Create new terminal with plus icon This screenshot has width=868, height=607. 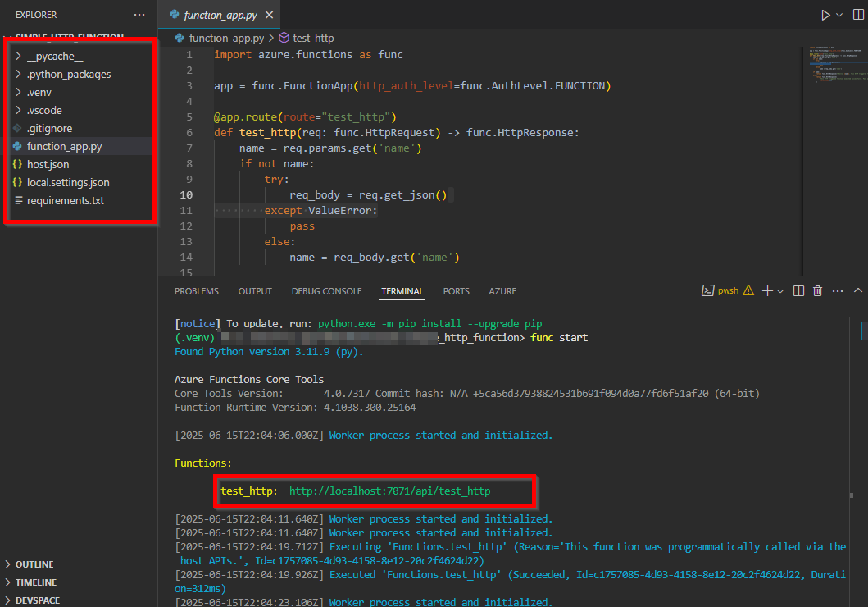[x=767, y=290]
